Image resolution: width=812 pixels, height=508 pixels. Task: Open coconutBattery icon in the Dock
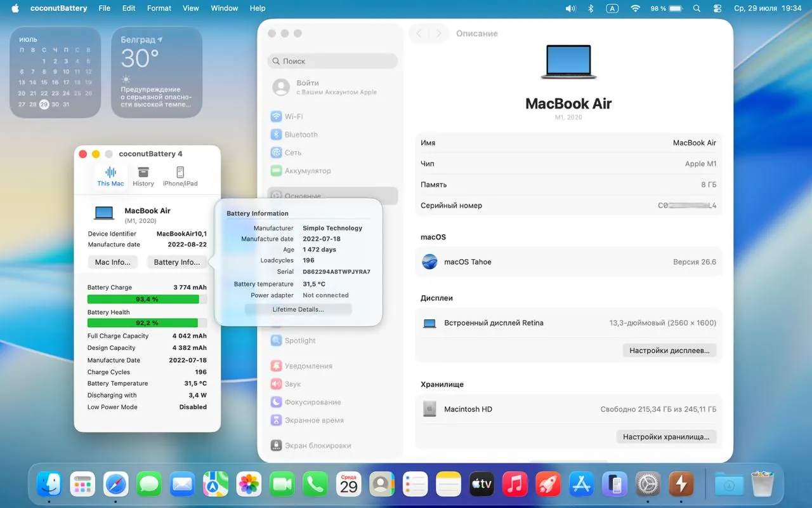681,485
